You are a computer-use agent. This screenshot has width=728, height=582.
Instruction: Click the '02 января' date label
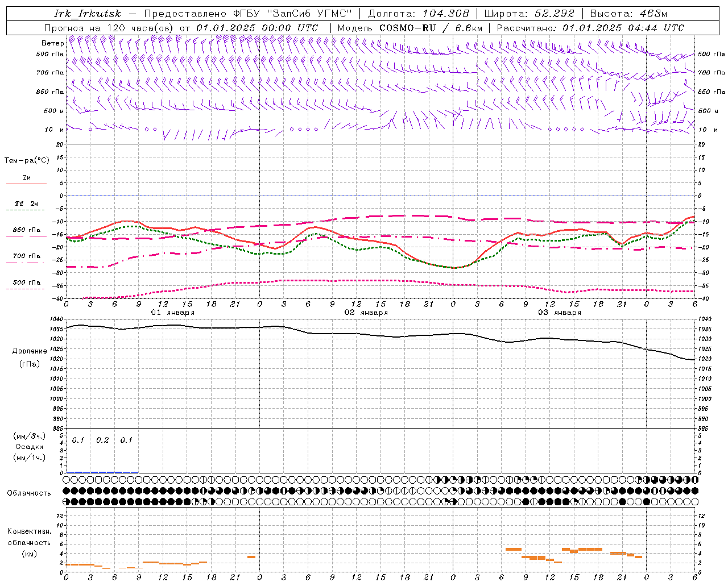366,313
